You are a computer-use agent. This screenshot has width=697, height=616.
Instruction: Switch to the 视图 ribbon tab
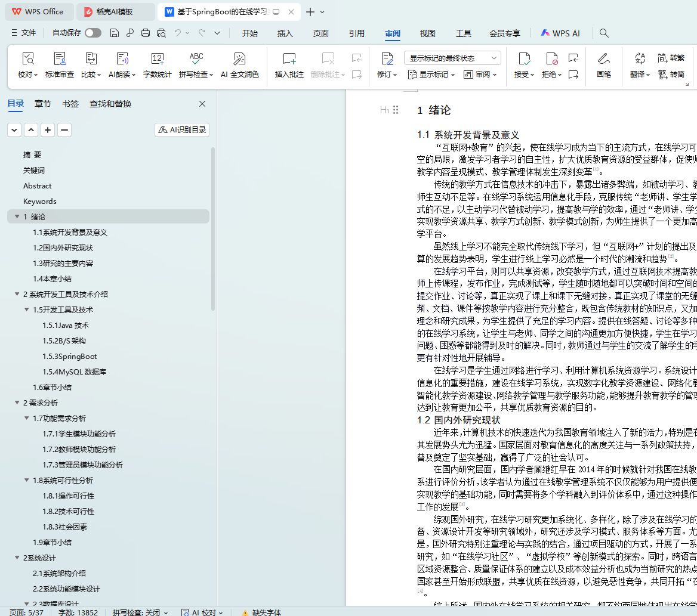pos(427,33)
